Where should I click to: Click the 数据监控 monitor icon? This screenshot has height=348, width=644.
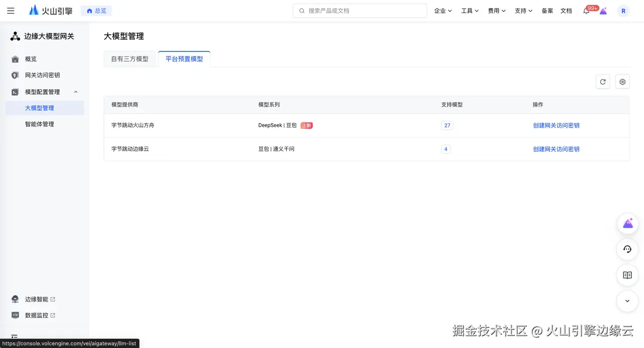click(15, 315)
